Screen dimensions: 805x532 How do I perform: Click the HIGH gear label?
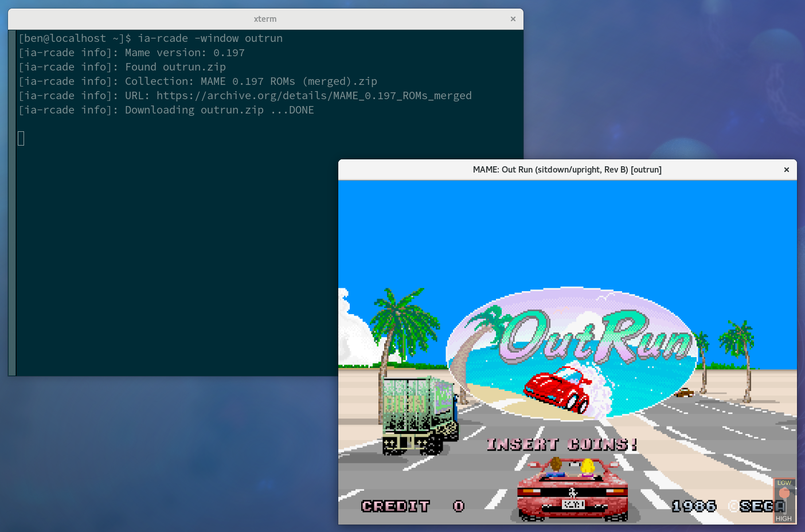click(x=784, y=519)
